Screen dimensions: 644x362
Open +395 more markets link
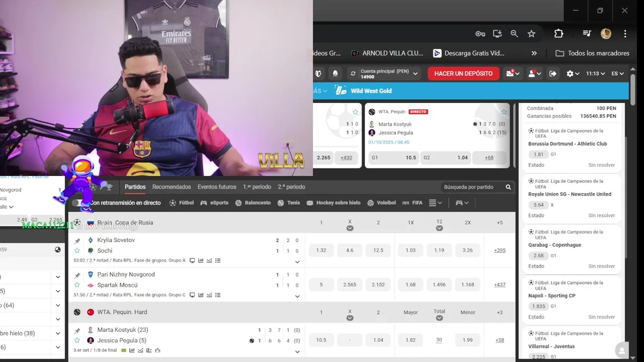tap(500, 250)
